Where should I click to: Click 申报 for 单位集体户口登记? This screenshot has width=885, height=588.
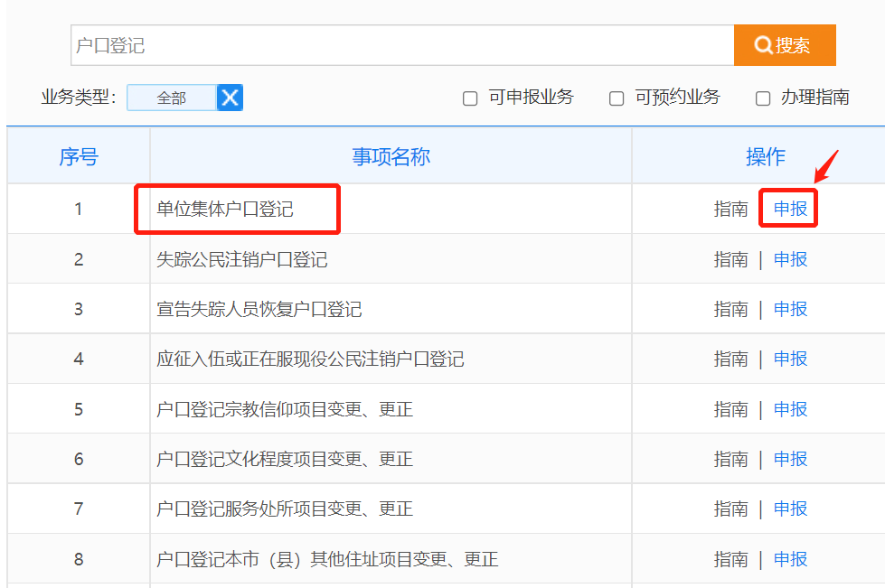(x=790, y=210)
